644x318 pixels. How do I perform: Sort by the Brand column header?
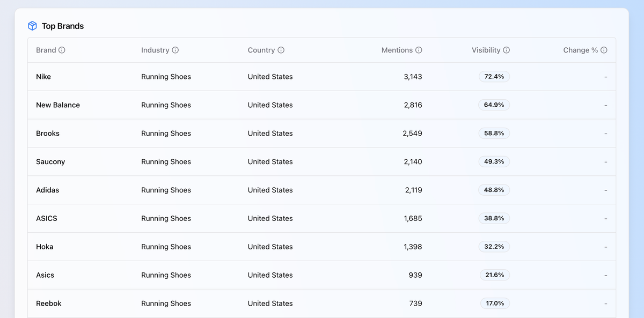[x=46, y=50]
